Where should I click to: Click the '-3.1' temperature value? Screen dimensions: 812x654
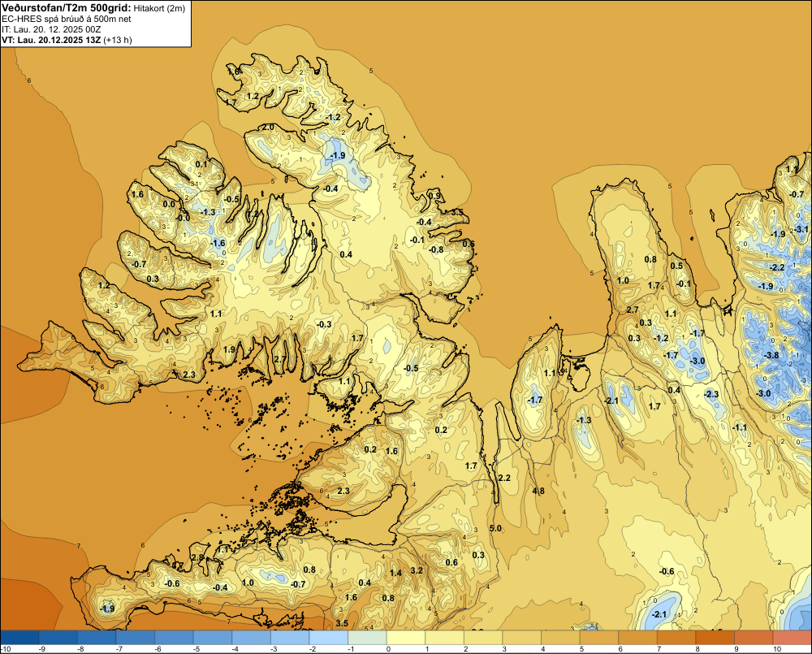(801, 229)
